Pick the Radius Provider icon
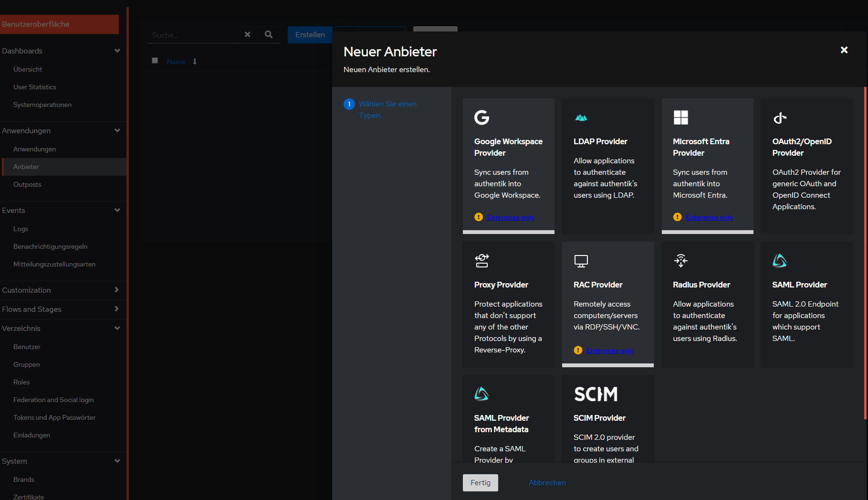The height and width of the screenshot is (500, 868). click(680, 261)
